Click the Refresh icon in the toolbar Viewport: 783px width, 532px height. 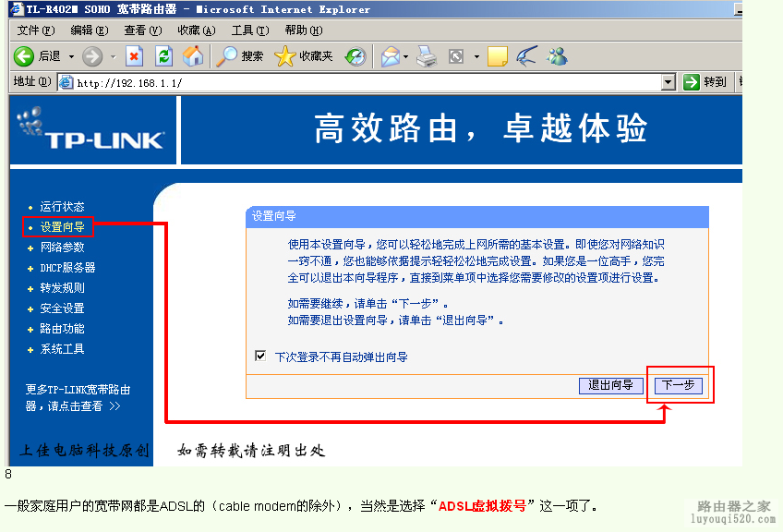163,56
